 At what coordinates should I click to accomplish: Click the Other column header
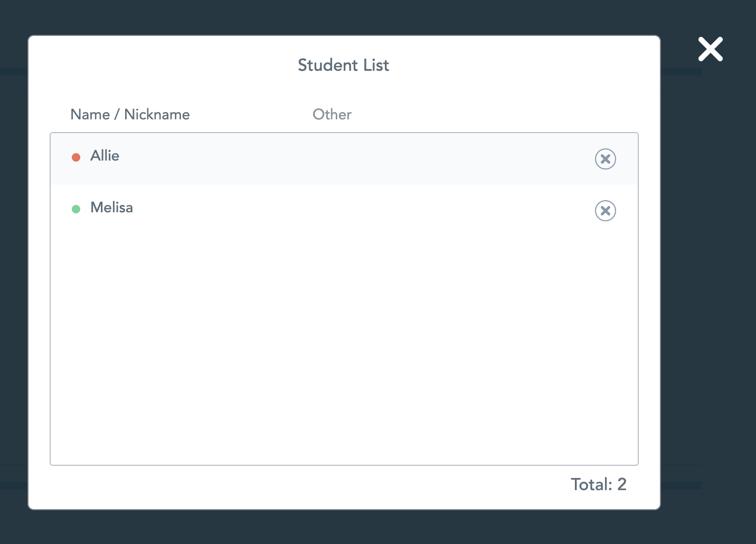click(332, 115)
